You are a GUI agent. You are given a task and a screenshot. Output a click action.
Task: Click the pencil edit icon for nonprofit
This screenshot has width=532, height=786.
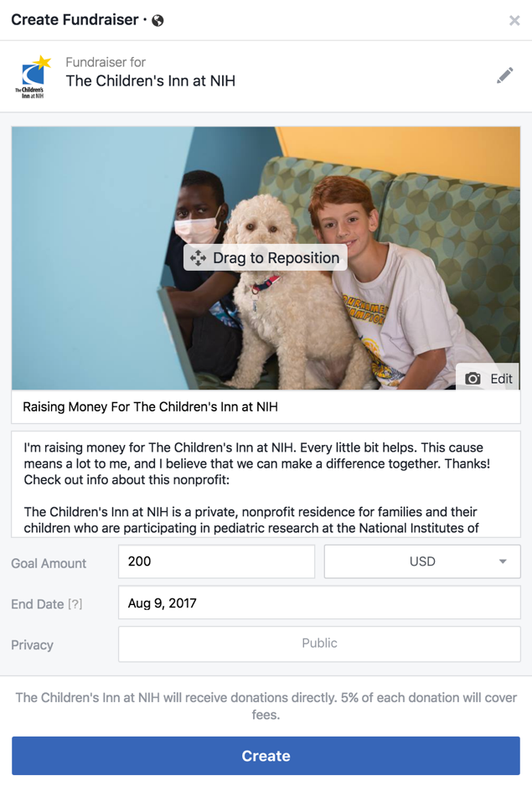[505, 75]
